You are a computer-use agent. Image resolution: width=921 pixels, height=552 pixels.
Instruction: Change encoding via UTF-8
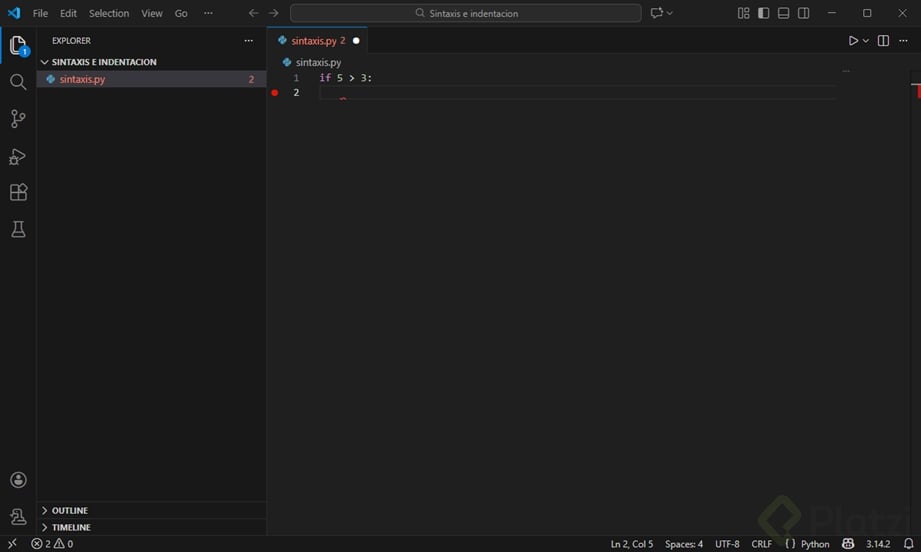click(x=727, y=544)
